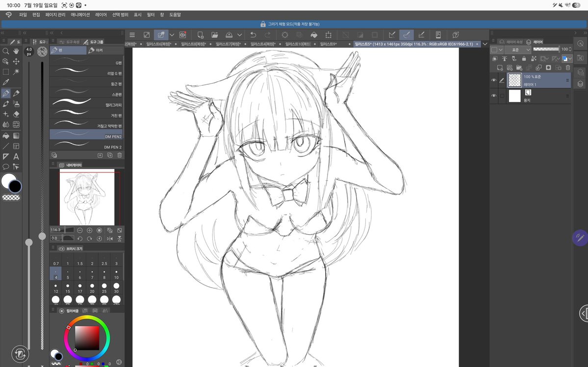The height and width of the screenshot is (367, 588).
Task: Toggle the checkbox beside the 용지 layer
Action: pyautogui.click(x=502, y=96)
